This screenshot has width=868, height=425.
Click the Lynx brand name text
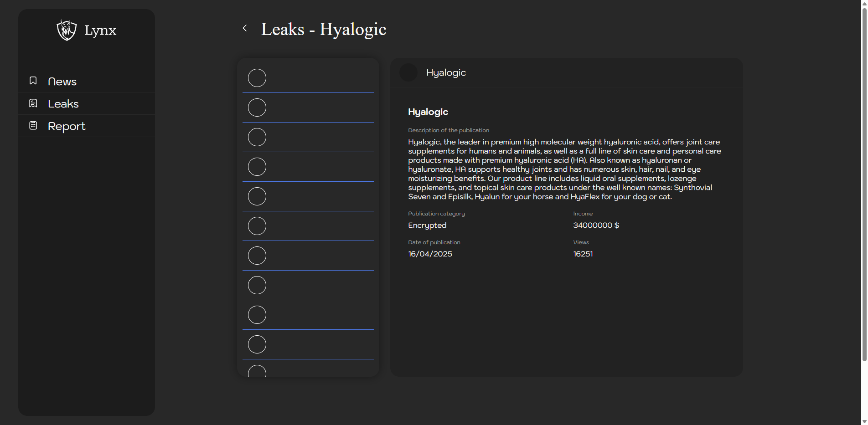[100, 31]
